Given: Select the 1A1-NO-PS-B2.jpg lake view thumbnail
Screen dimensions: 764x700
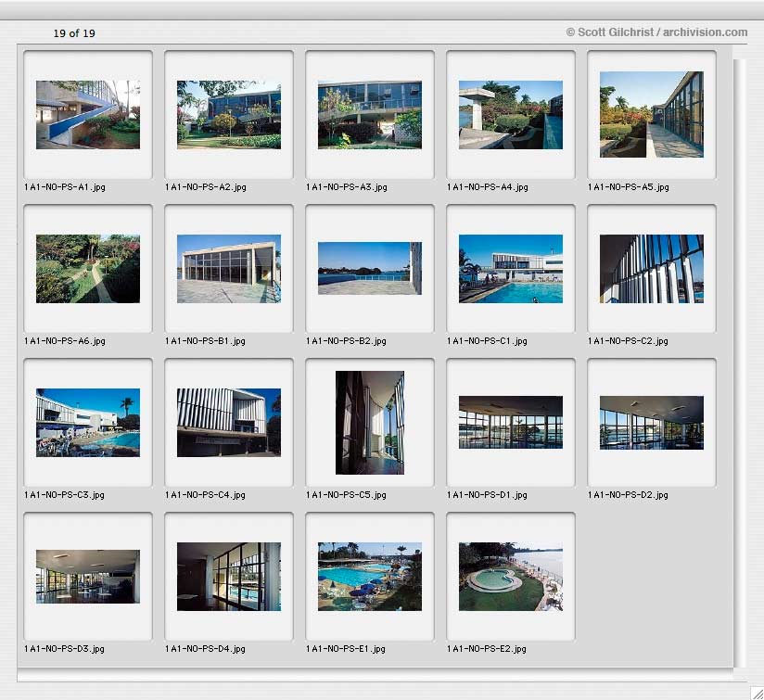Looking at the screenshot, I should pyautogui.click(x=369, y=268).
